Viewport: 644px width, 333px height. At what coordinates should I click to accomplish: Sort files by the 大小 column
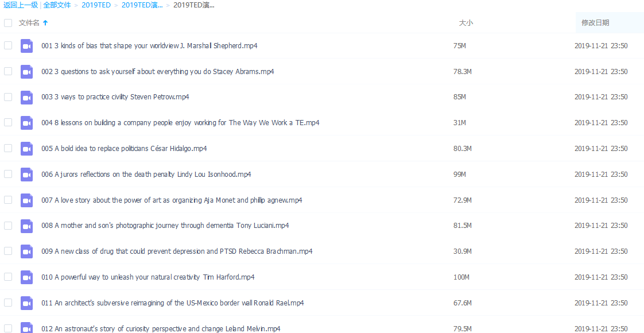point(465,23)
